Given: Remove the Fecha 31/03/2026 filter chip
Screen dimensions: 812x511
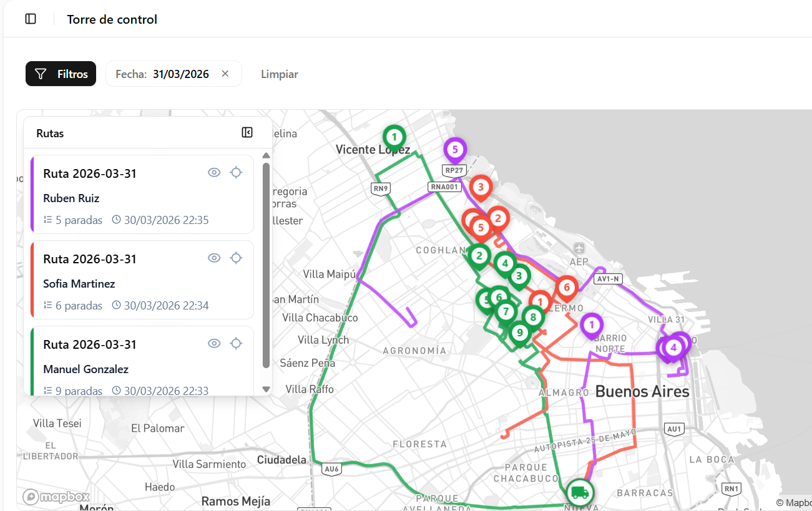Looking at the screenshot, I should pos(225,74).
